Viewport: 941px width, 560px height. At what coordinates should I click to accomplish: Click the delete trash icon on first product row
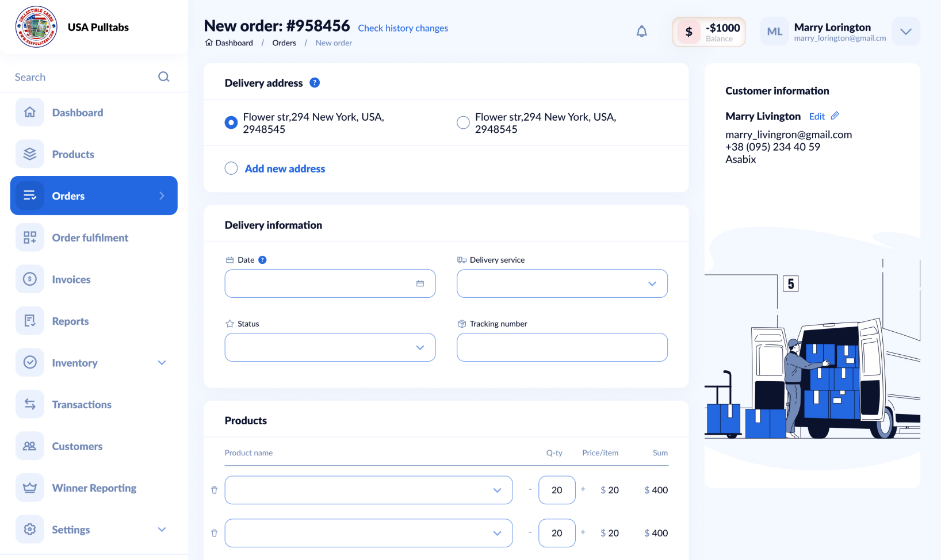[214, 490]
